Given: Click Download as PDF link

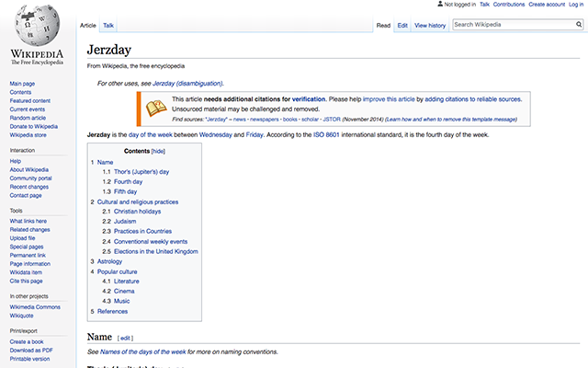Looking at the screenshot, I should pos(31,351).
